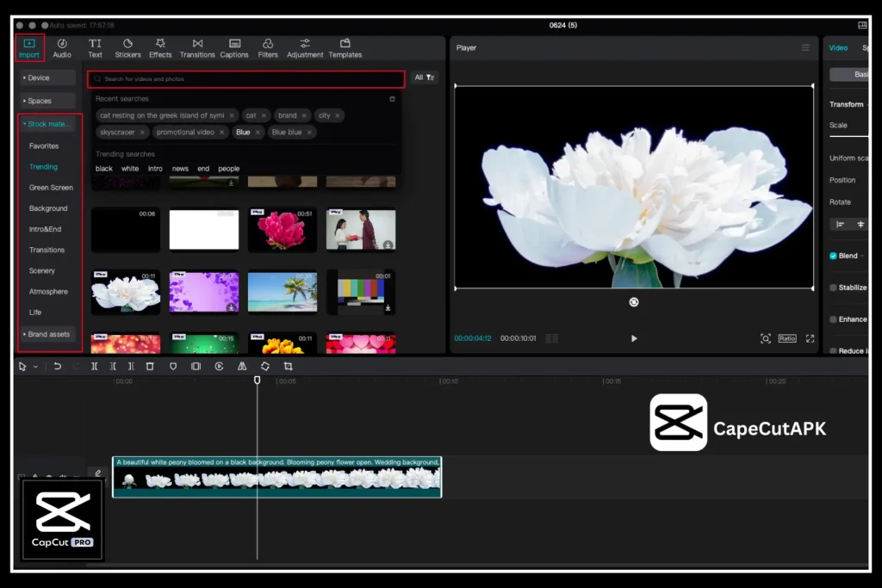882x588 pixels.
Task: Collapse the Stock materials section
Action: click(48, 124)
